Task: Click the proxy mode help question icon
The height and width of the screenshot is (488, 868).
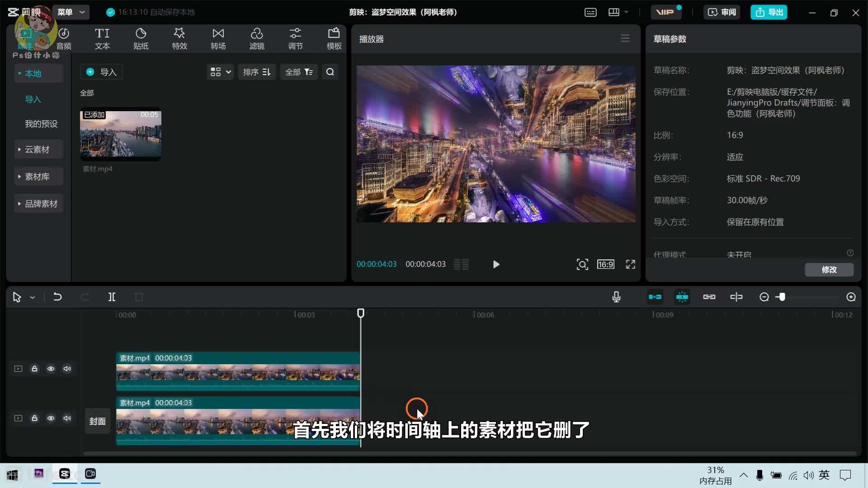Action: coord(850,253)
